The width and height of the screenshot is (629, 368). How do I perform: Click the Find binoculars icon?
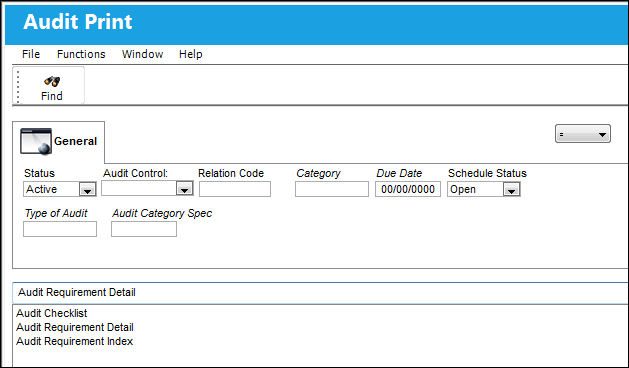click(x=52, y=81)
